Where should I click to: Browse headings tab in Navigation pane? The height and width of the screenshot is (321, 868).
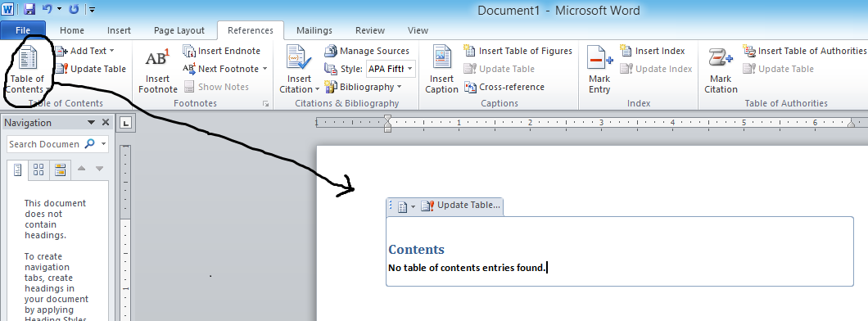[18, 170]
